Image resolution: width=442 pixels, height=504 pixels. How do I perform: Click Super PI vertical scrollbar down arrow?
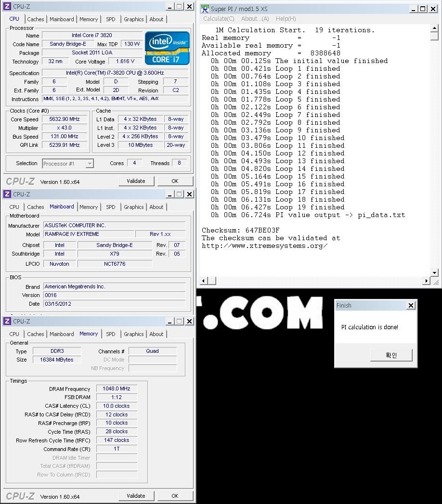434,273
